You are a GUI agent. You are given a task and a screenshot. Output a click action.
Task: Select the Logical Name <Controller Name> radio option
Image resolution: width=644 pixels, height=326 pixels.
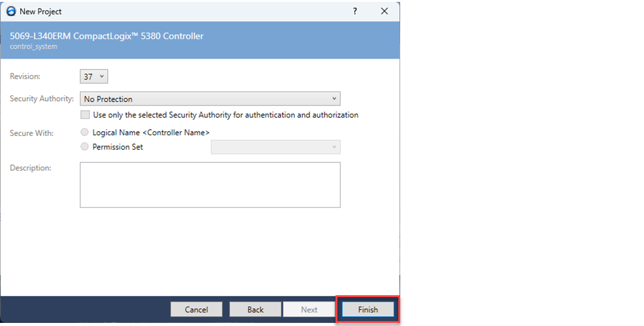click(x=85, y=132)
